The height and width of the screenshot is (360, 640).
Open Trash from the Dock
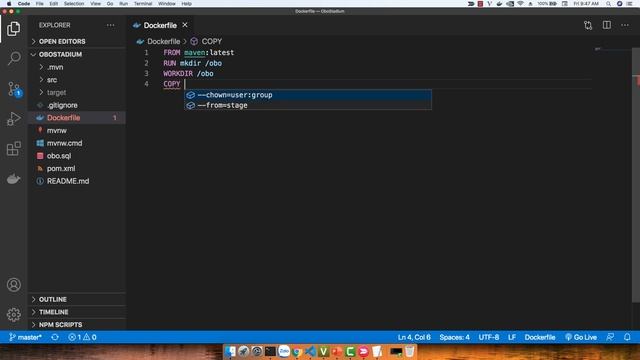409,351
